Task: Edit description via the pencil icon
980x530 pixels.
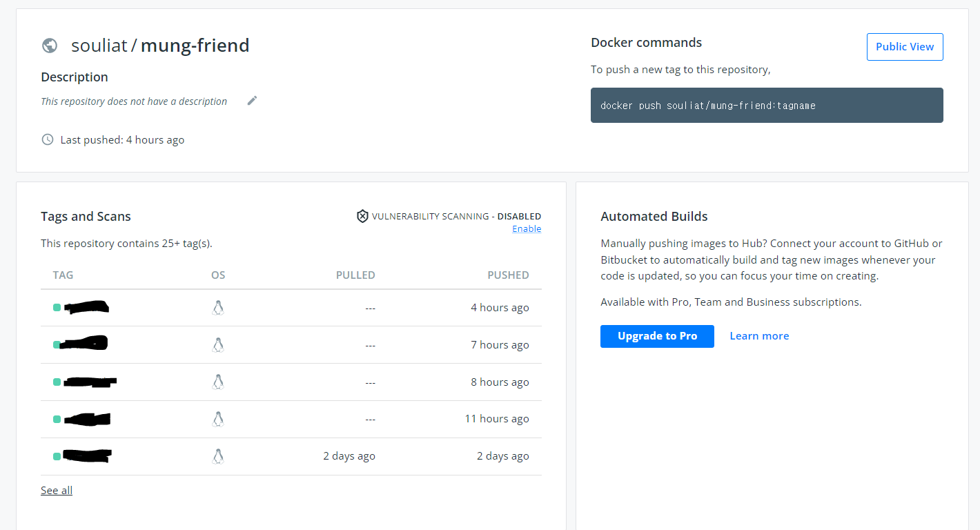Action: 252,101
